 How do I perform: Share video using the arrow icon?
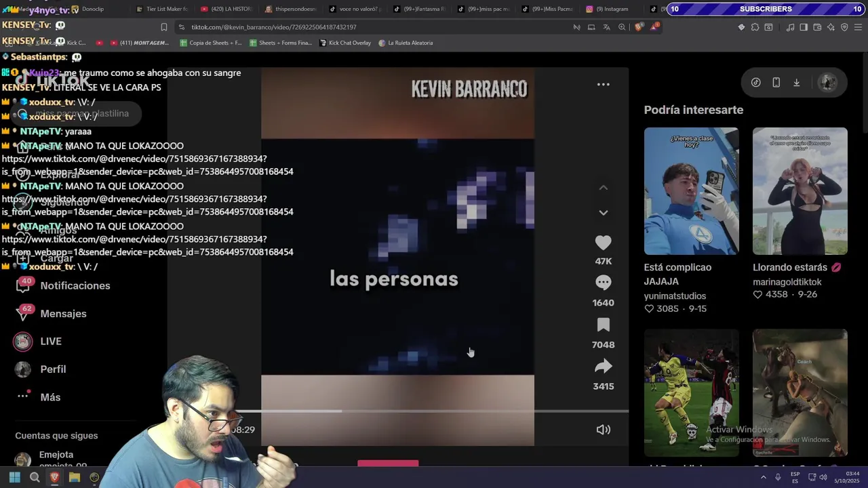click(603, 367)
